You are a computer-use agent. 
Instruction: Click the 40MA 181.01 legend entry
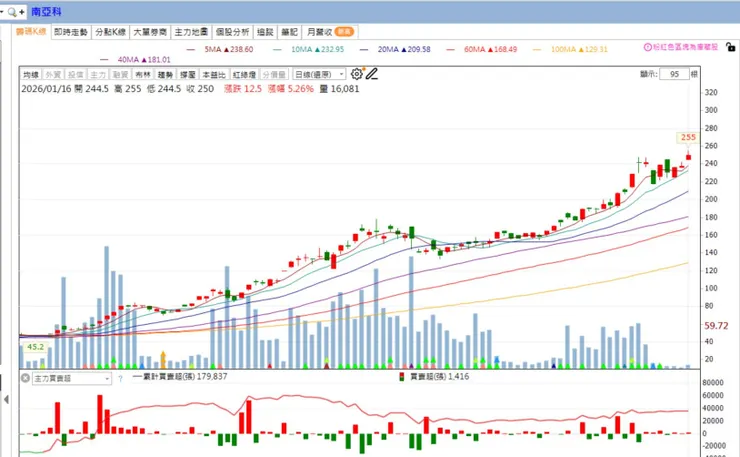[135, 59]
